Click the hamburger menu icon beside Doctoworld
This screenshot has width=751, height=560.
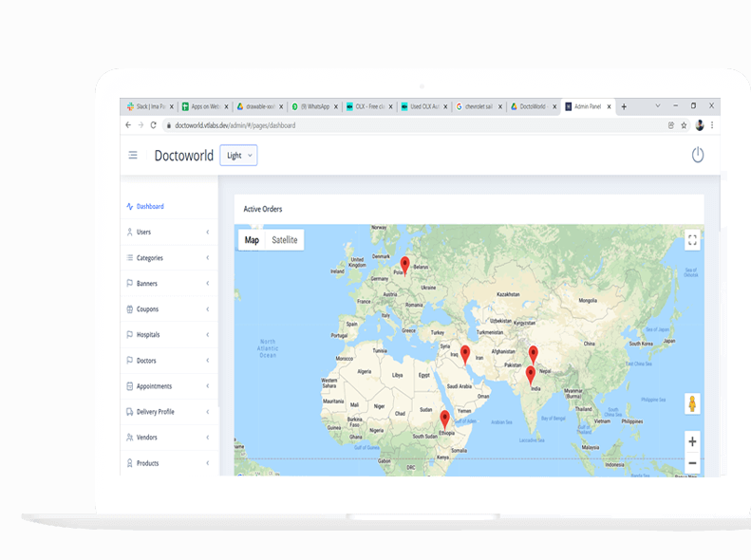[133, 156]
